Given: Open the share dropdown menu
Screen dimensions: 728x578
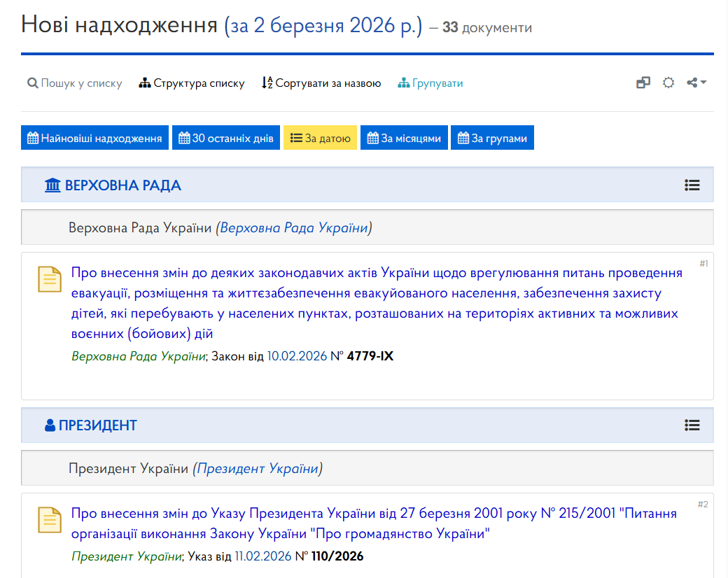Looking at the screenshot, I should click(696, 83).
